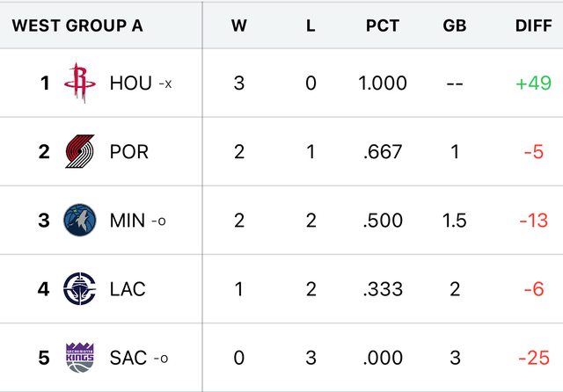Sort by GB column header
The width and height of the screenshot is (563, 392).
455,25
